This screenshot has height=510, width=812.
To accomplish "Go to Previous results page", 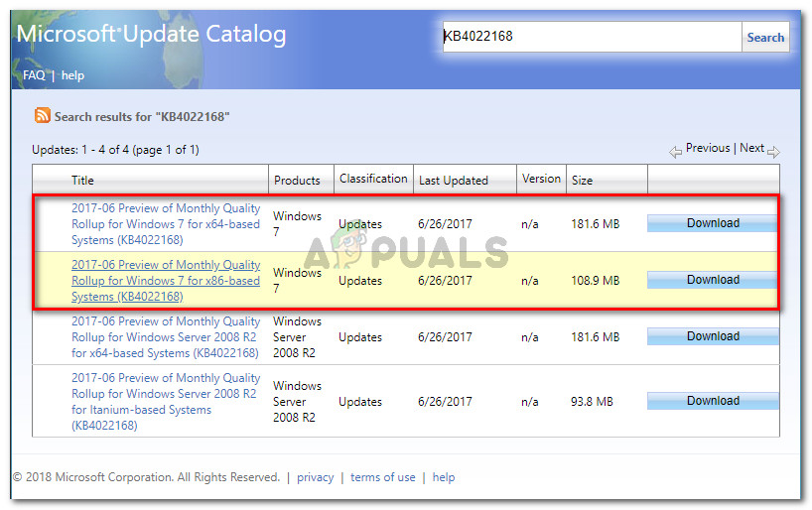I will coord(708,148).
